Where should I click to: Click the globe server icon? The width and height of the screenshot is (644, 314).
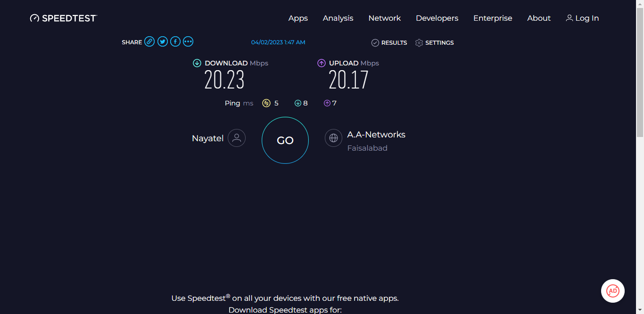[x=333, y=138]
